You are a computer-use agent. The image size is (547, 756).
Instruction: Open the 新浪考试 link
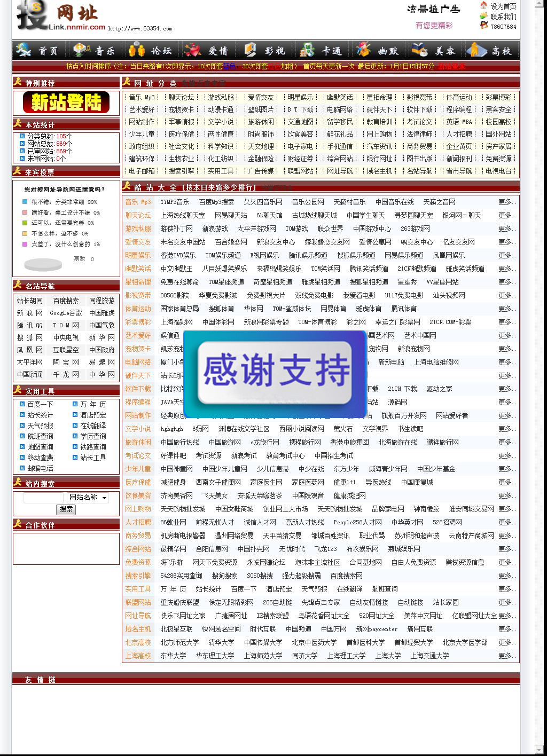click(244, 455)
